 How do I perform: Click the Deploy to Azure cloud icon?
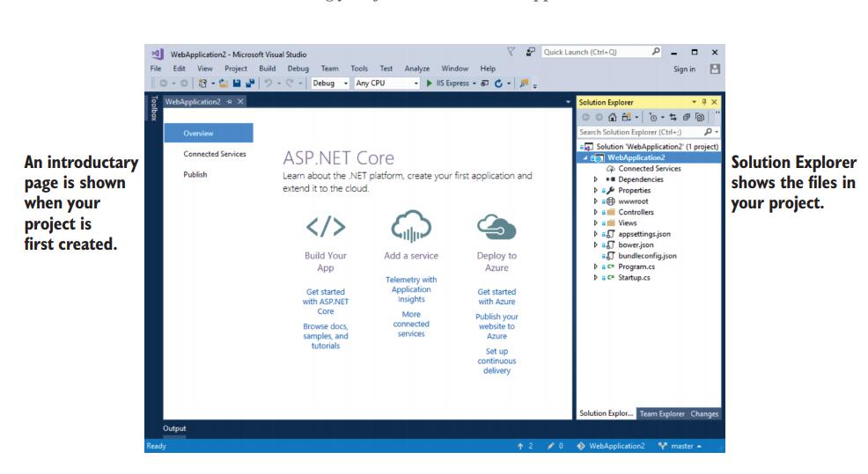click(497, 226)
